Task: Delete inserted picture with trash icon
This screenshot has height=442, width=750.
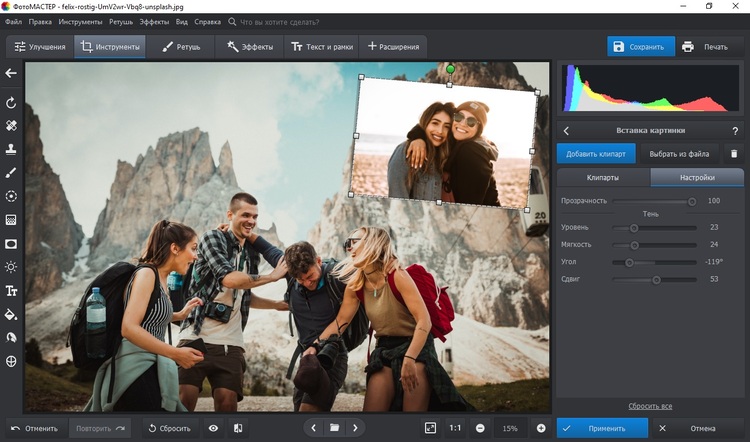Action: tap(733, 154)
